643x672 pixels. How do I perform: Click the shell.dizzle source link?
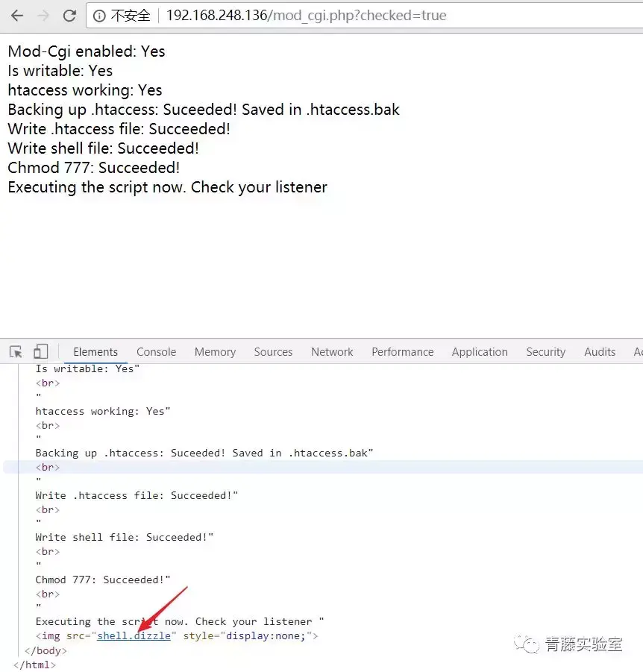tap(134, 636)
